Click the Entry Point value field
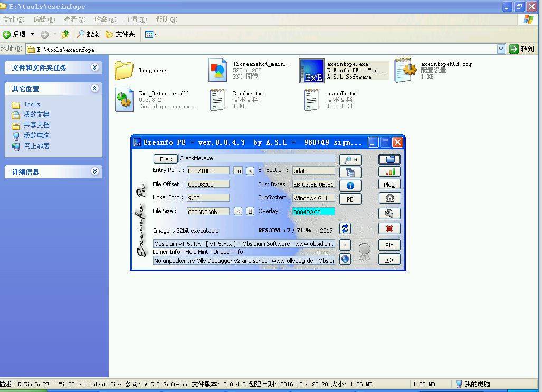This screenshot has width=542, height=392. coord(208,171)
